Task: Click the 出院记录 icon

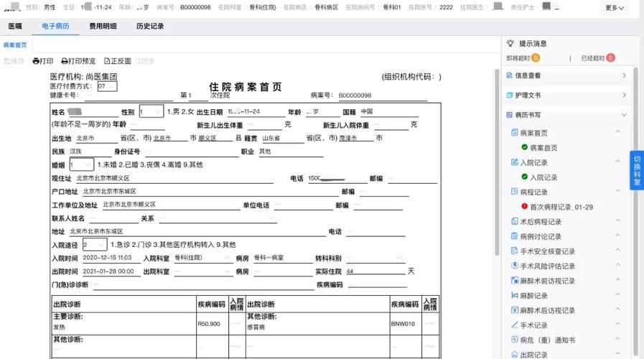Action: coord(514,354)
